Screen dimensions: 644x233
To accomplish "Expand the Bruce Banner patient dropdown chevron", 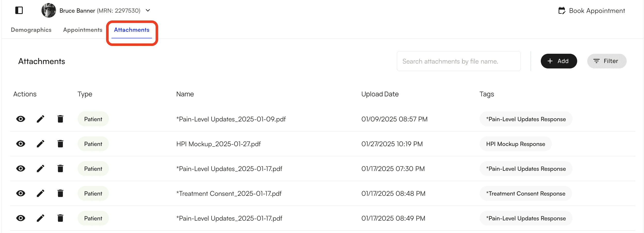I will 148,11.
